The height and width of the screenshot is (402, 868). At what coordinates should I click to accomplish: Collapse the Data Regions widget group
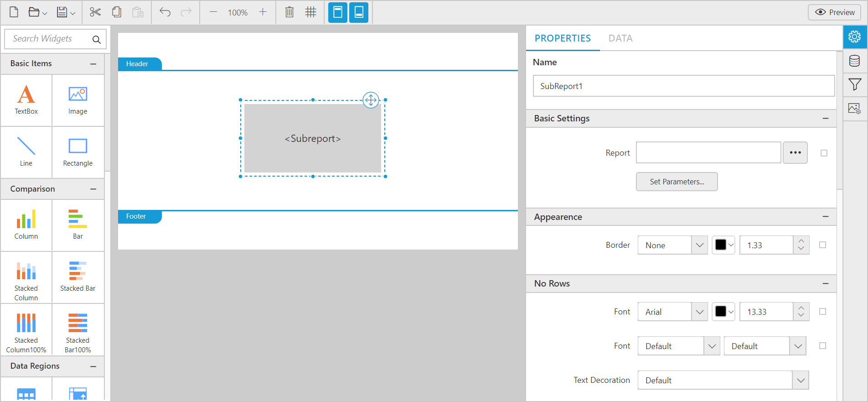tap(93, 366)
